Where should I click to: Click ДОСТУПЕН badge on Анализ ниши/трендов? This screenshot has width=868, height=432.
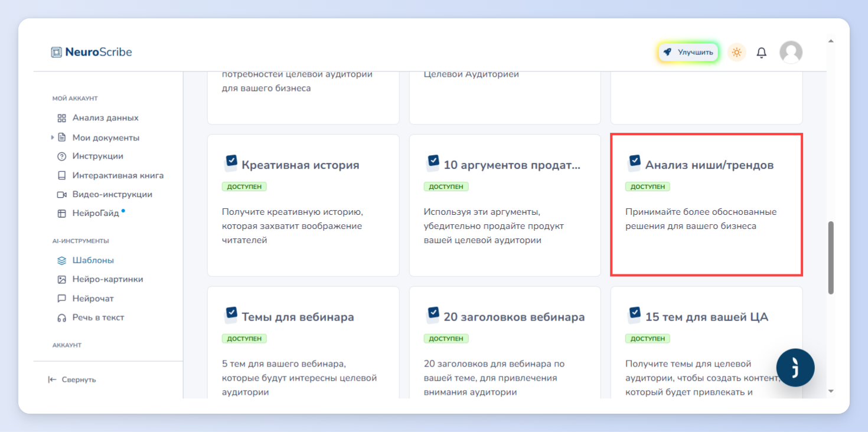point(648,186)
